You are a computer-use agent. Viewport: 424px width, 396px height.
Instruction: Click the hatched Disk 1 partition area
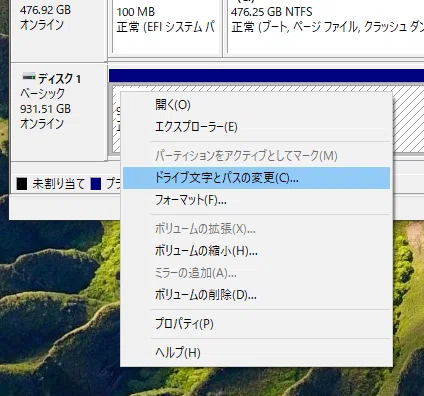tap(408, 120)
